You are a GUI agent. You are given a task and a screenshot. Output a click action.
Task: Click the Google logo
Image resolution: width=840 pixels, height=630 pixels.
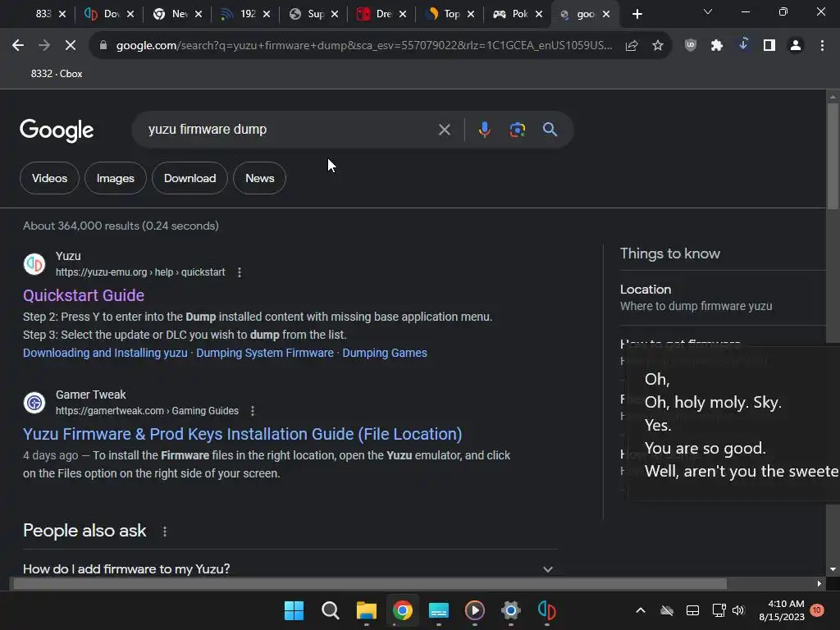click(57, 130)
